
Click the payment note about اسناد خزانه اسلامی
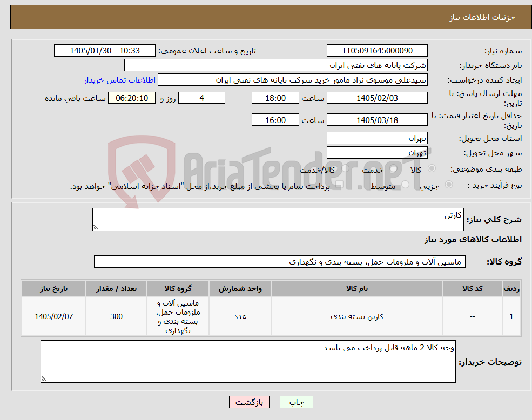pos(200,186)
